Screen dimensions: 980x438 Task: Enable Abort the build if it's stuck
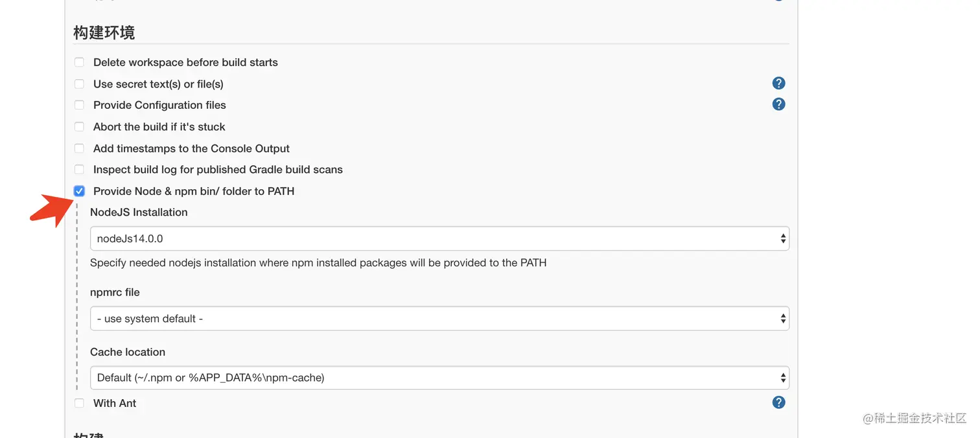(79, 127)
